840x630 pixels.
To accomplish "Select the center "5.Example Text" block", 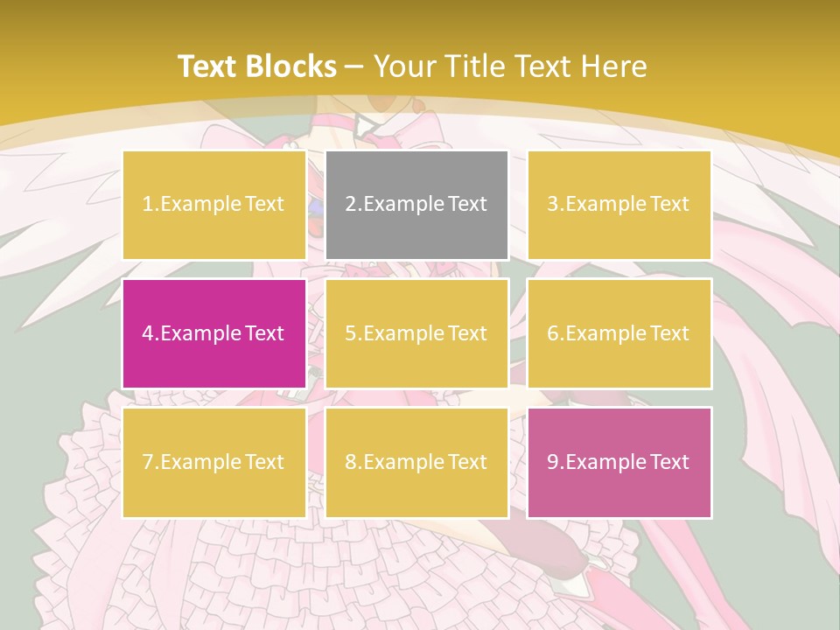I will click(x=416, y=333).
